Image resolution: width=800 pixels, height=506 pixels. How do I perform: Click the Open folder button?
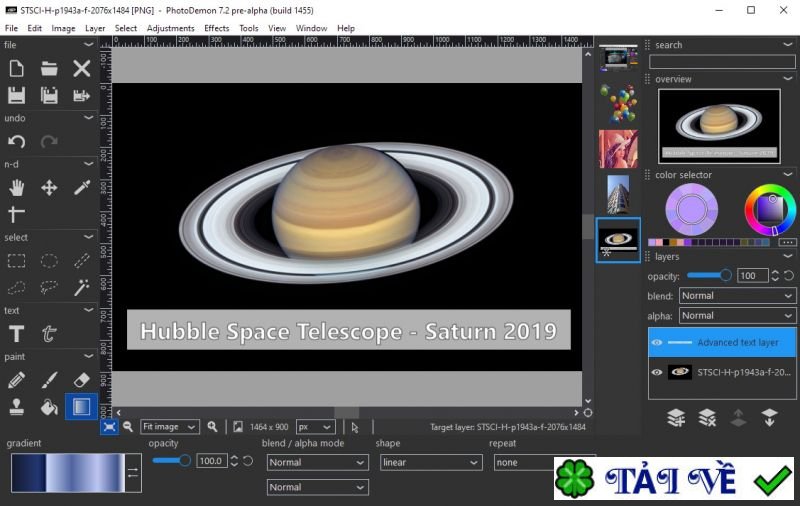[49, 68]
